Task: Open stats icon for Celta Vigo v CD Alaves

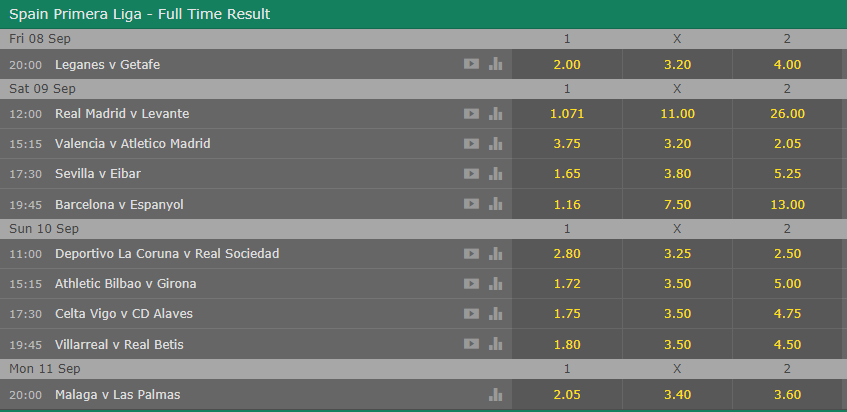Action: tap(495, 313)
